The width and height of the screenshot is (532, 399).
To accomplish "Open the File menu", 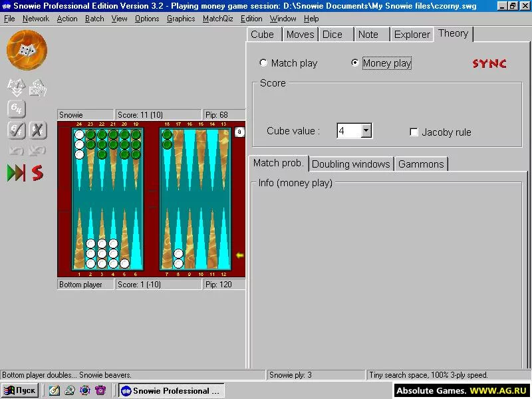I will point(9,19).
